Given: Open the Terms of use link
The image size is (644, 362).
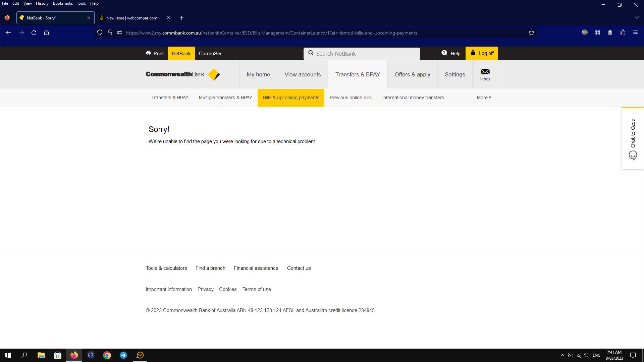Looking at the screenshot, I should pos(257,289).
